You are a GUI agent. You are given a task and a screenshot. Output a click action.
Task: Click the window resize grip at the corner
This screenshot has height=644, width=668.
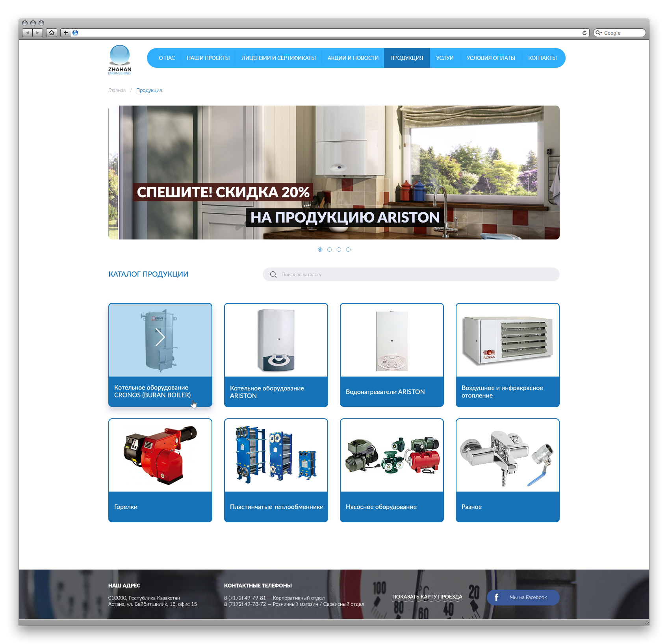pos(646,622)
